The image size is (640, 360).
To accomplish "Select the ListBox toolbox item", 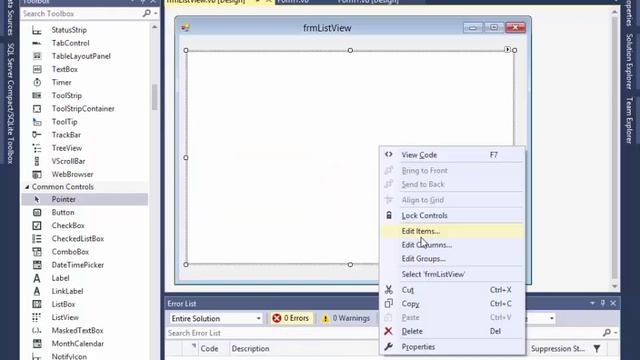I will (63, 304).
